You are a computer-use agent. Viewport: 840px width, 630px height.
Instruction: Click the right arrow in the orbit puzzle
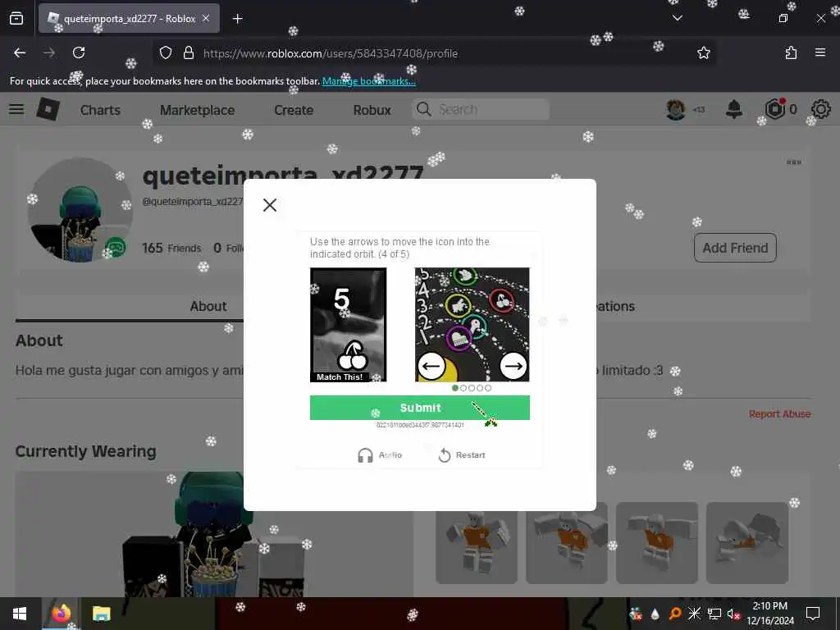[x=514, y=367]
